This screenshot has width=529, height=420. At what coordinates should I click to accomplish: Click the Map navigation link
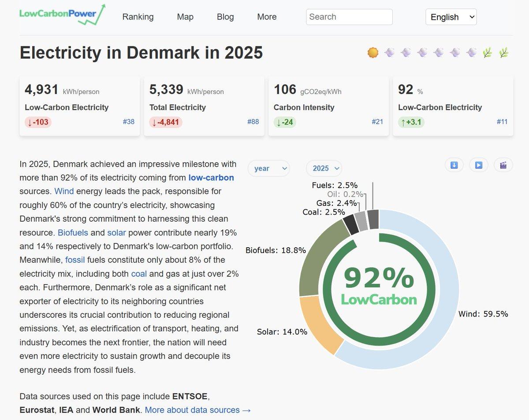point(185,17)
